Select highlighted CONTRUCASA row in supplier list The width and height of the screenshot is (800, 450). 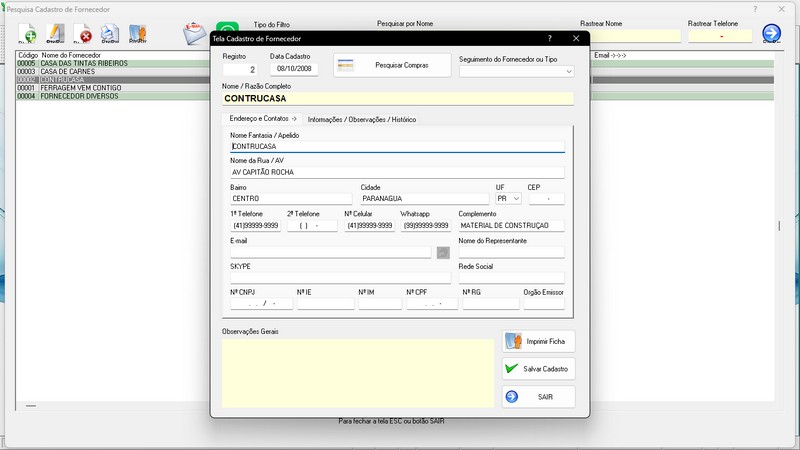click(113, 80)
